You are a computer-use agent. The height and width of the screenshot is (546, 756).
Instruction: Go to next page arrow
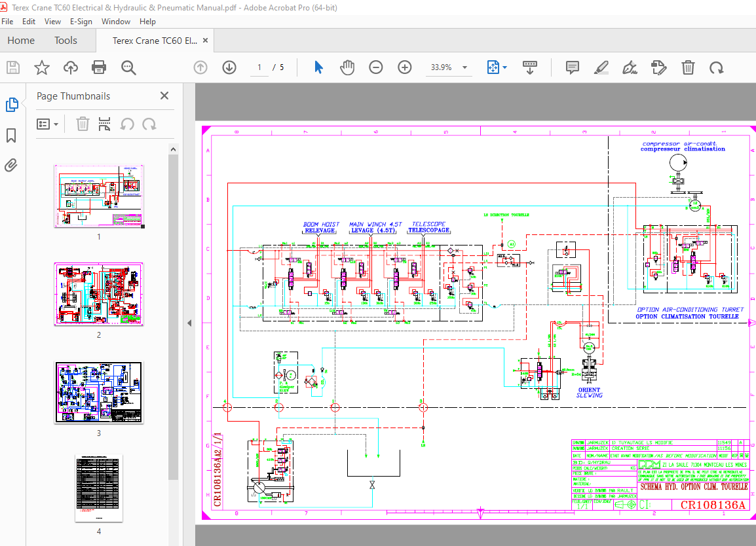coord(229,67)
